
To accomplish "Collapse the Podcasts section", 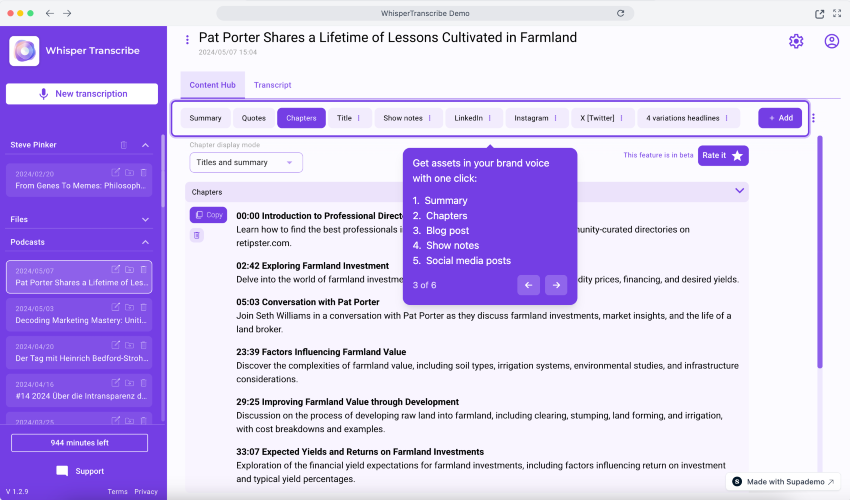I will coord(145,242).
